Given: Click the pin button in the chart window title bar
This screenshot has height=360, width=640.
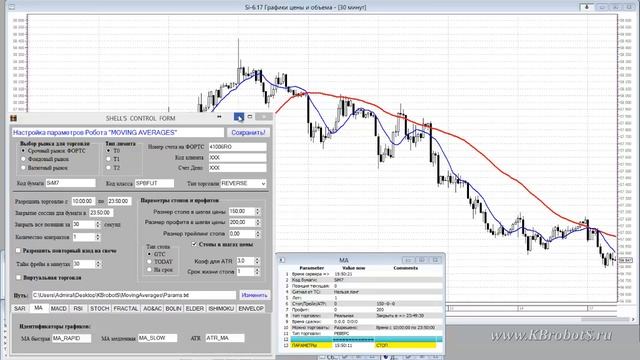Looking at the screenshot, I should (587, 7).
